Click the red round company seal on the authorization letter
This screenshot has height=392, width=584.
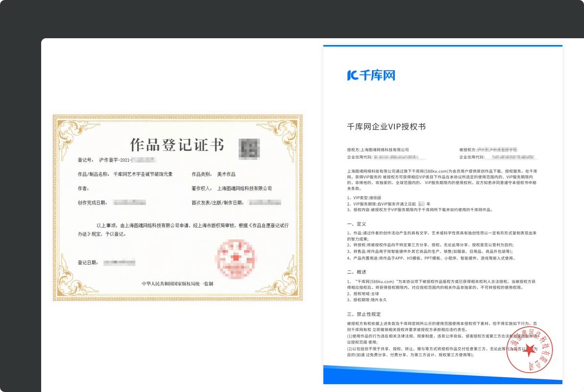coord(529,349)
